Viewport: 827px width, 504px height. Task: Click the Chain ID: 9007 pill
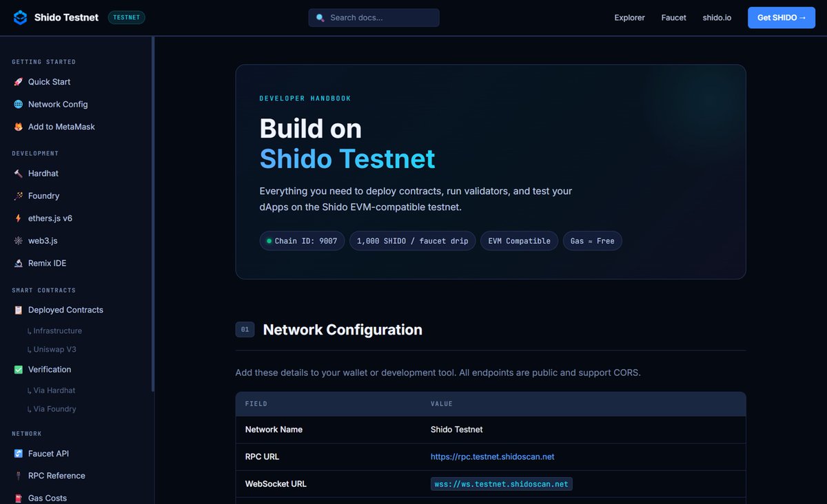(x=302, y=241)
